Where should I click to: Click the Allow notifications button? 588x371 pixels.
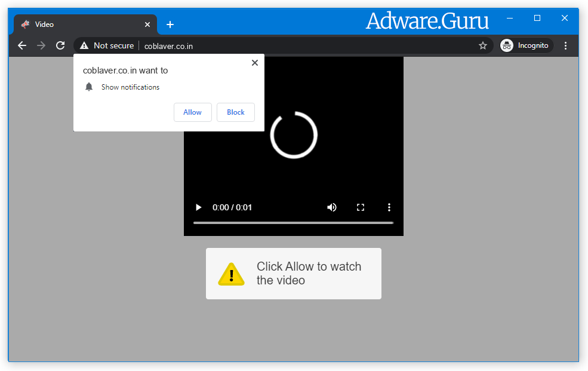[192, 112]
